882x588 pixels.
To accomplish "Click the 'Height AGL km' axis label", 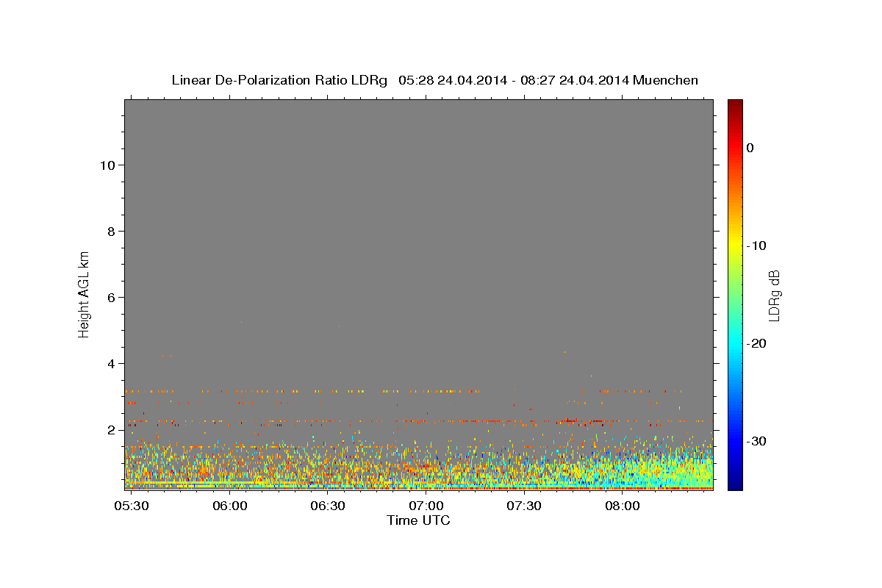I will 85,293.
